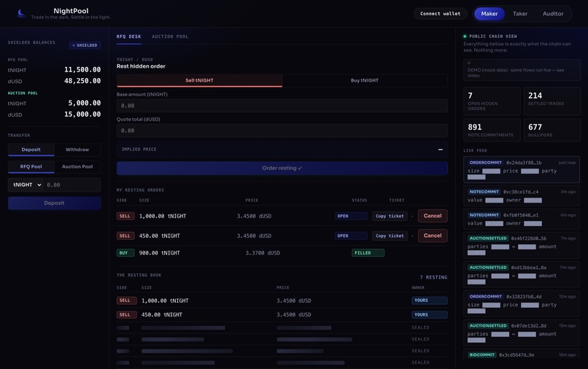Click the Implied Price dash indicator
The height and width of the screenshot is (369, 588).
[440, 149]
